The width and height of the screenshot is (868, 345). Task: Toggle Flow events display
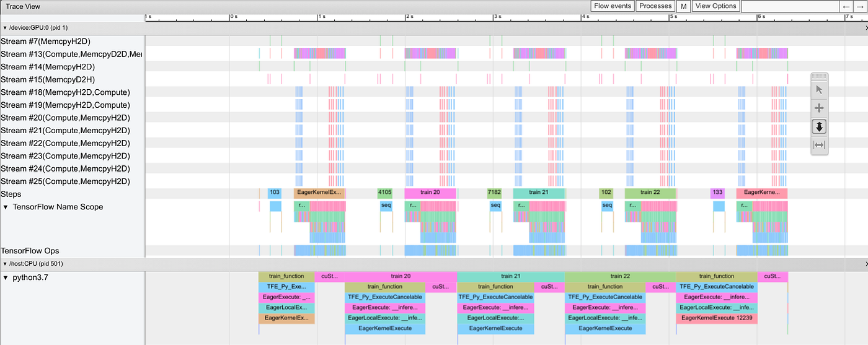click(613, 6)
